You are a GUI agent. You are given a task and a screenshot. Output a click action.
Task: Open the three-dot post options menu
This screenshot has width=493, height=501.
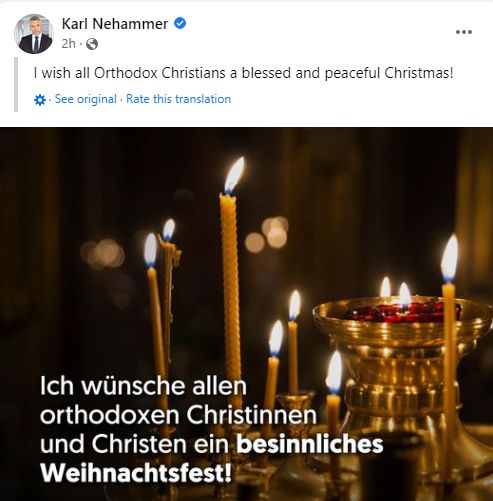(464, 32)
